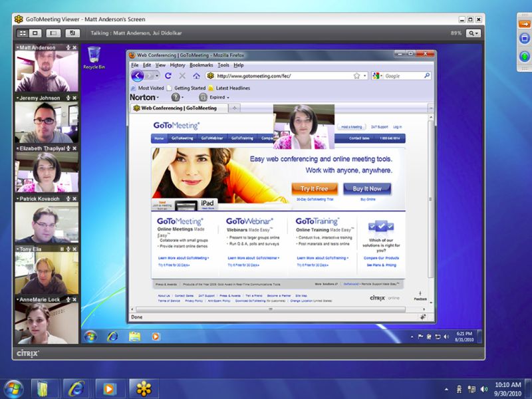Select the grid webcam layout button
Screen dimensions: 532x399
[x=23, y=33]
